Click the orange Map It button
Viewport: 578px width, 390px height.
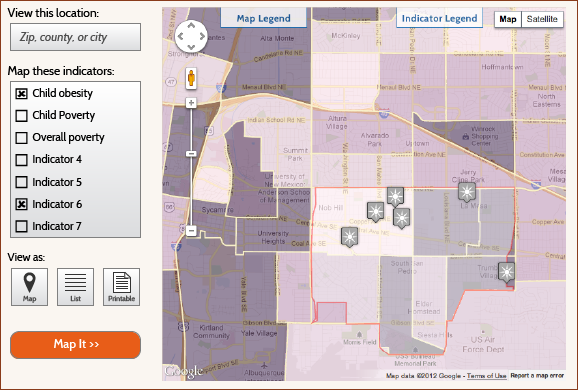[76, 345]
